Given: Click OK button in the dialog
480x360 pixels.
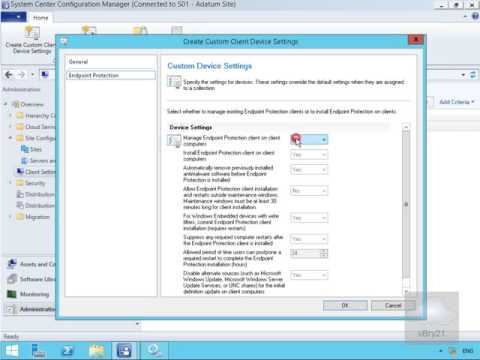Looking at the screenshot, I should (345, 305).
